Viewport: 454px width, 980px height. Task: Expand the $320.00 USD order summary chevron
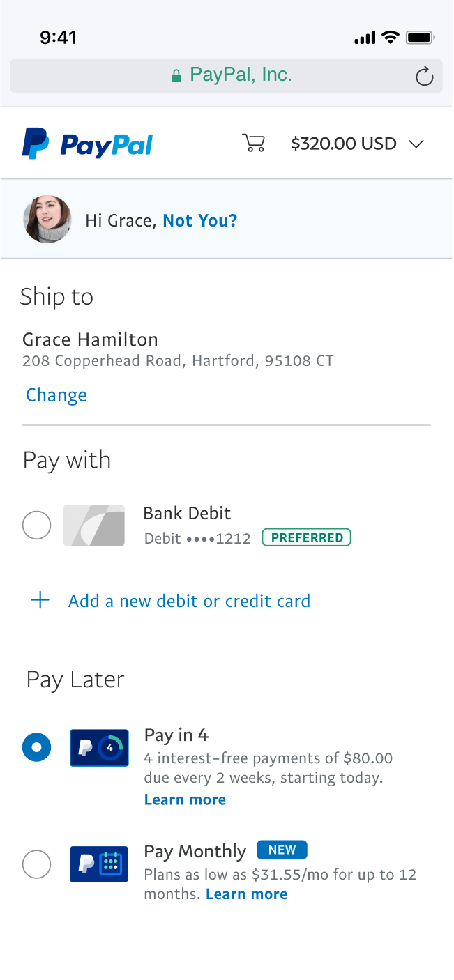pyautogui.click(x=416, y=144)
